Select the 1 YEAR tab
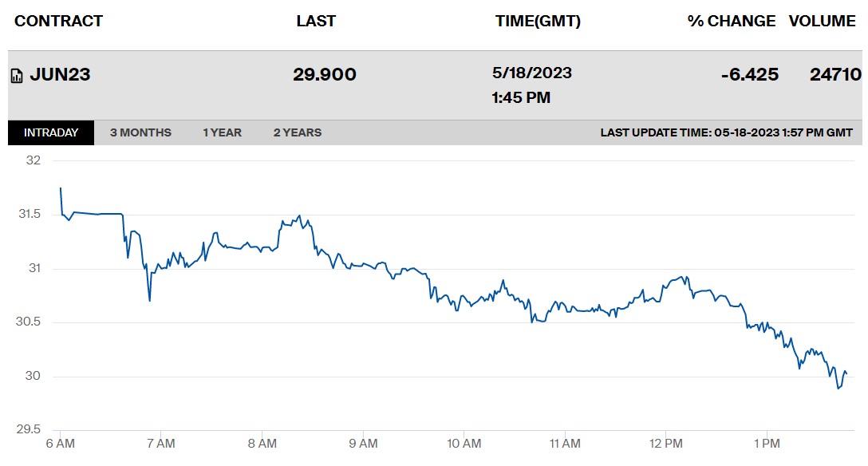The image size is (868, 466). [222, 132]
